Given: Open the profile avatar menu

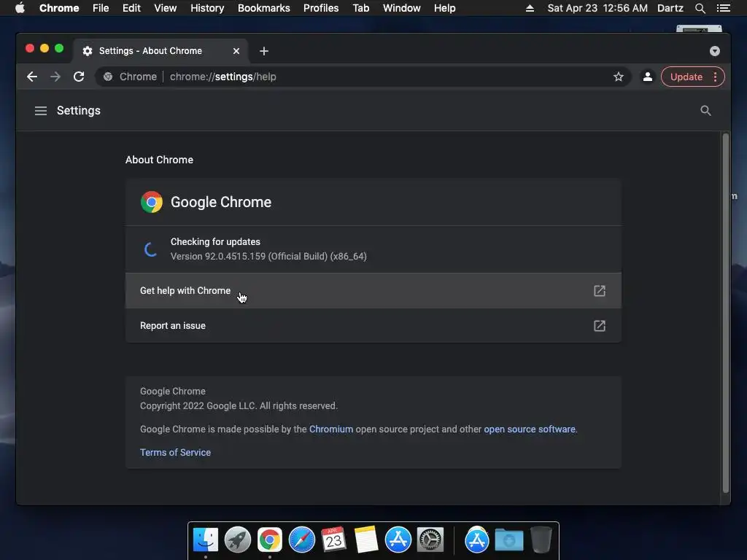Looking at the screenshot, I should point(648,77).
